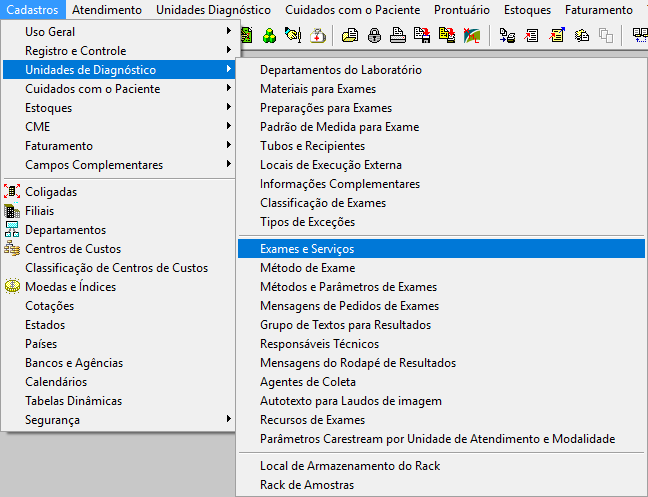Open the Atendimento menu

(107, 10)
